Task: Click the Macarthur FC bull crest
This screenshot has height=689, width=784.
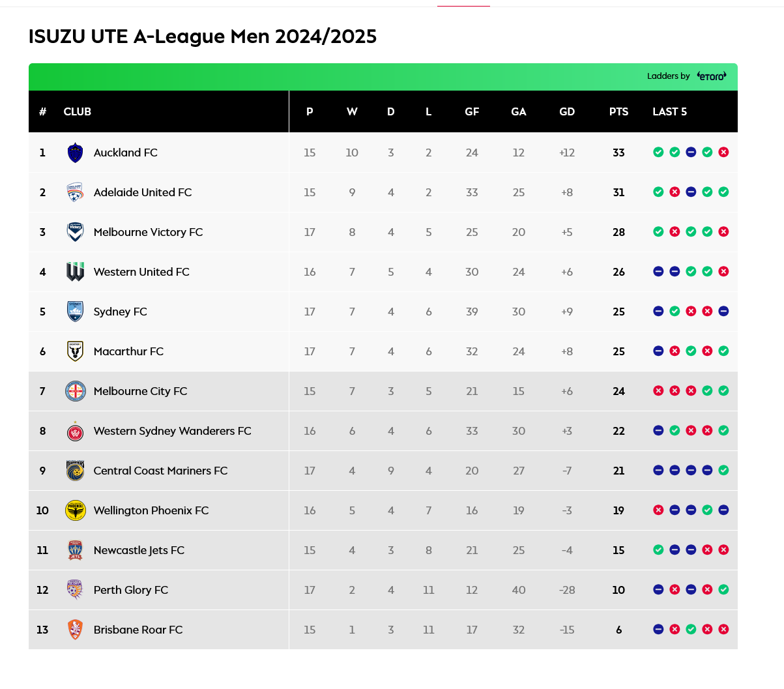Action: pos(76,351)
